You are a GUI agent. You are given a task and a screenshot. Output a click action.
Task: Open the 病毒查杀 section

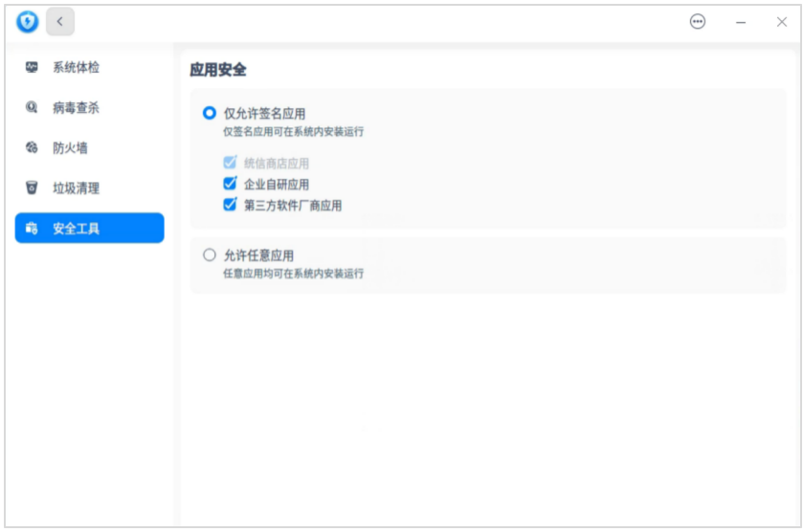tap(76, 108)
